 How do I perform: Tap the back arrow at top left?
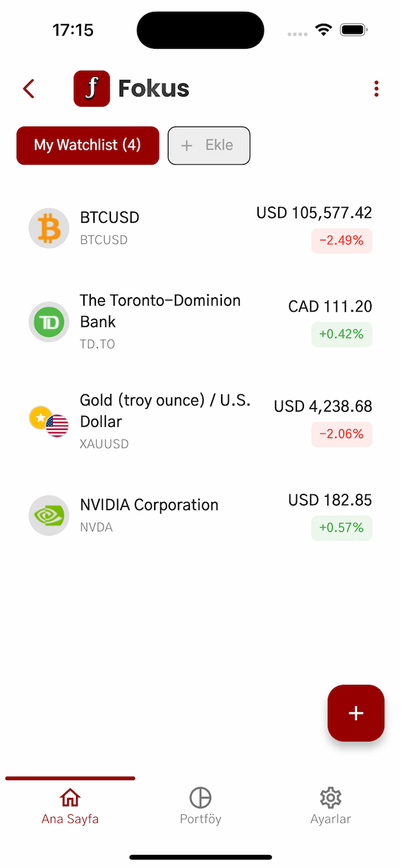(x=28, y=88)
